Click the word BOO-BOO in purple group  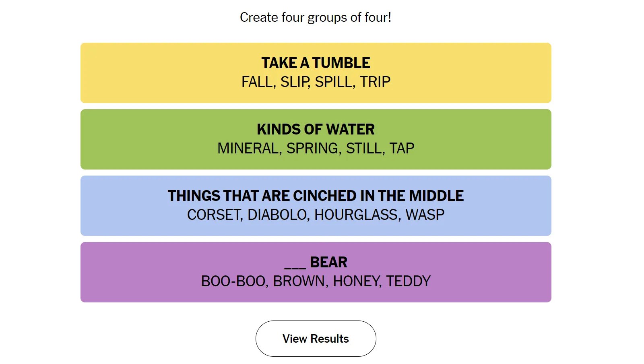(234, 281)
